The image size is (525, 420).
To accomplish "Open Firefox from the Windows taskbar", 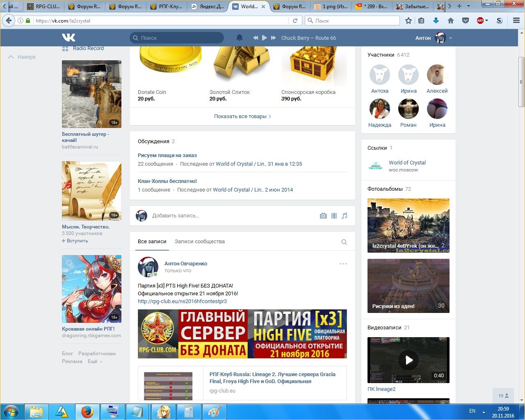I will tap(87, 411).
